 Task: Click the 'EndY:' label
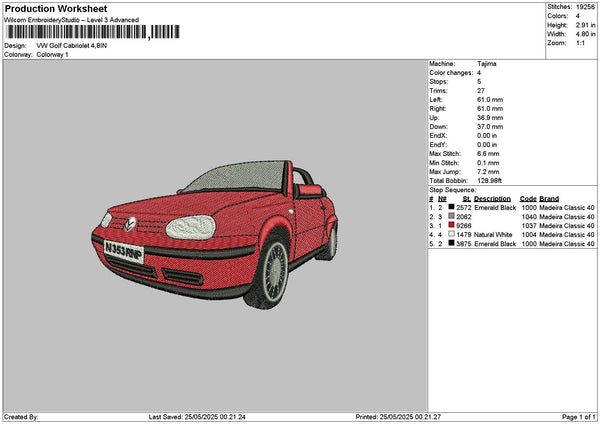[x=438, y=145]
